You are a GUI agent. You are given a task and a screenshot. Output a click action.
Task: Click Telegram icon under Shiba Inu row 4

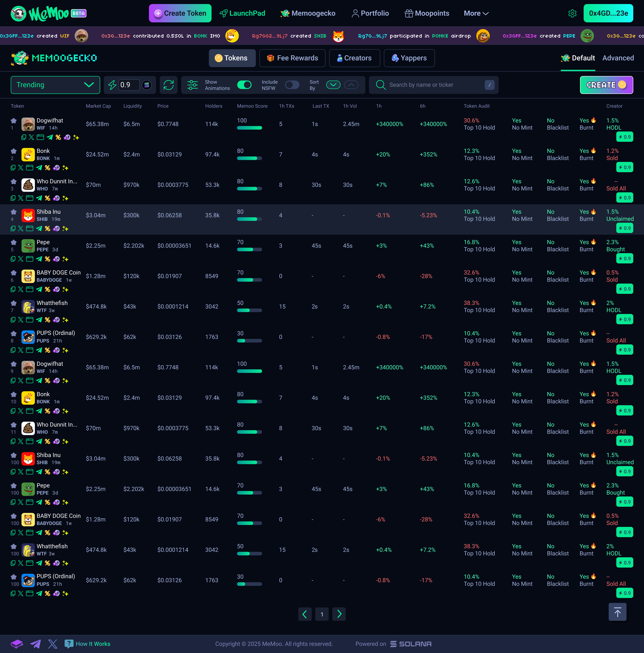point(39,228)
